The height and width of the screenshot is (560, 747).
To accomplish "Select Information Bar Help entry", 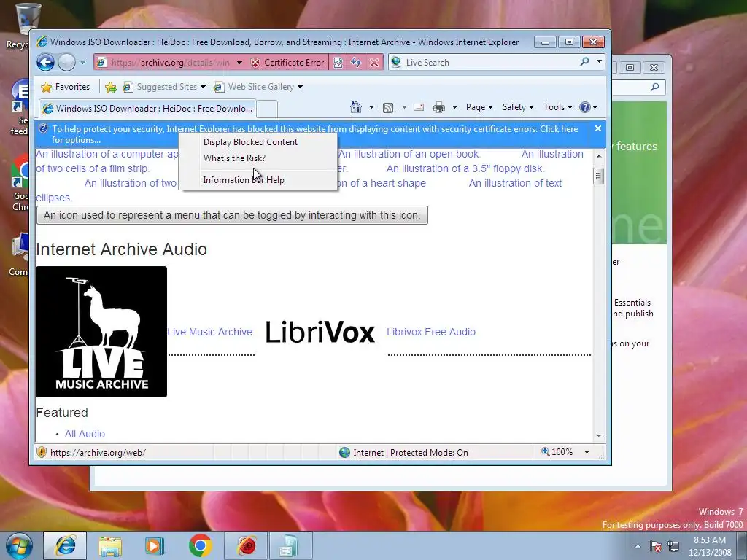I will pyautogui.click(x=244, y=180).
